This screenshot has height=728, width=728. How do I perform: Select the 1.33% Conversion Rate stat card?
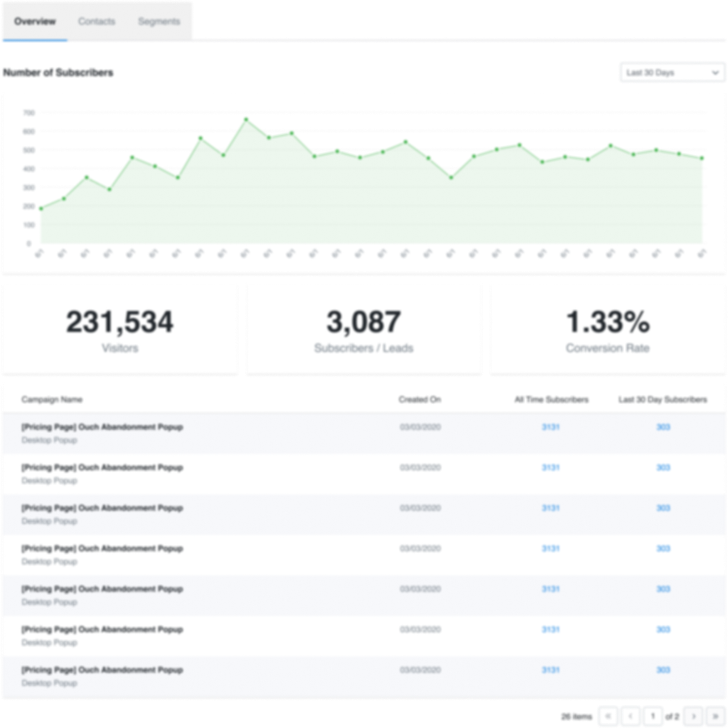pos(607,328)
